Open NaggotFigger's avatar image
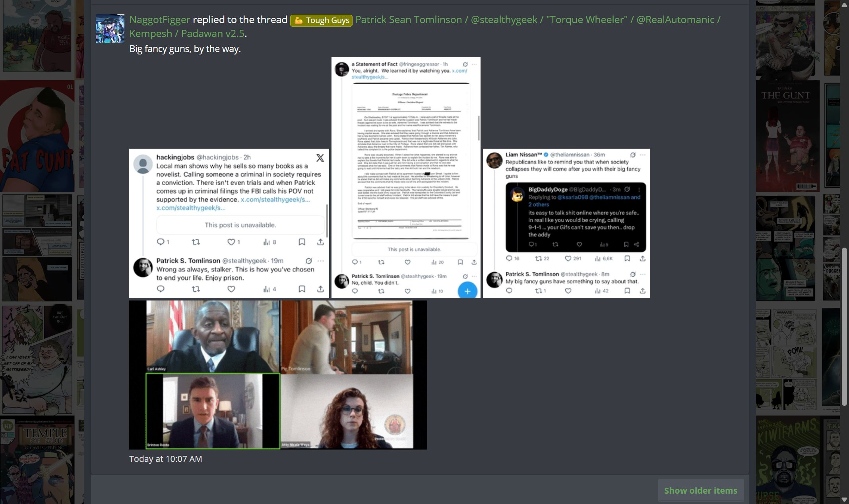 (x=110, y=29)
